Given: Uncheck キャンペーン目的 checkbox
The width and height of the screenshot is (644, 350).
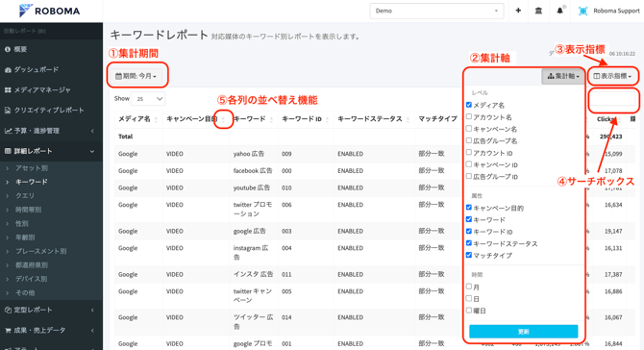Looking at the screenshot, I should coord(469,208).
